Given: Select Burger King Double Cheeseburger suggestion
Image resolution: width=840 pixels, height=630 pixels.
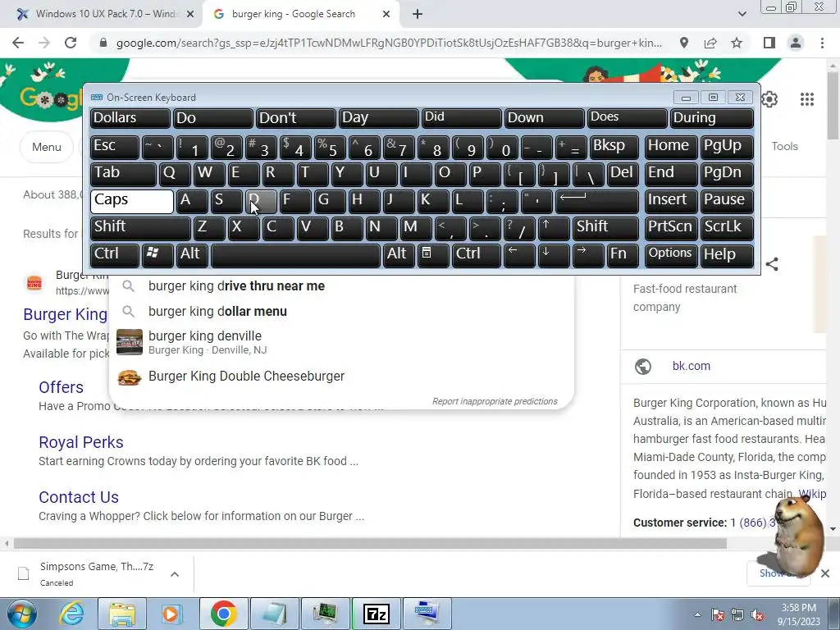Looking at the screenshot, I should point(341,377).
